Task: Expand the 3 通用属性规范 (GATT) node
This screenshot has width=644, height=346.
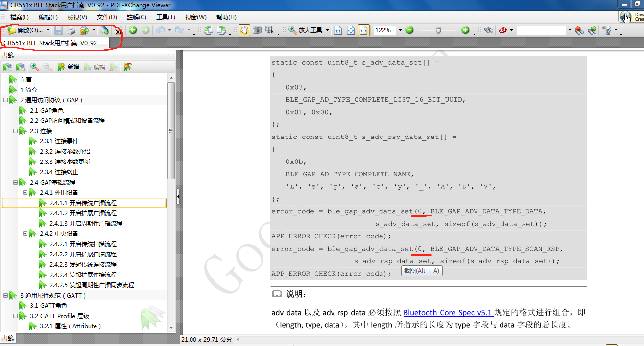Action: pos(6,296)
